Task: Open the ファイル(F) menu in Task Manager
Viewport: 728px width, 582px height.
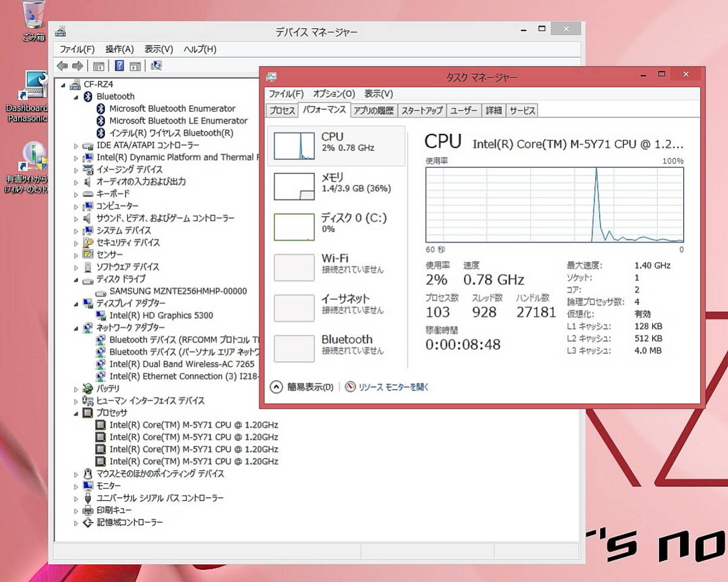Action: point(286,94)
